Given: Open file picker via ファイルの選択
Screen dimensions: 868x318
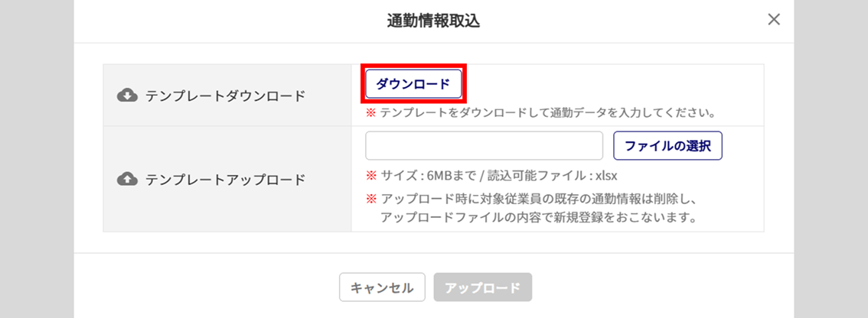Looking at the screenshot, I should click(667, 146).
